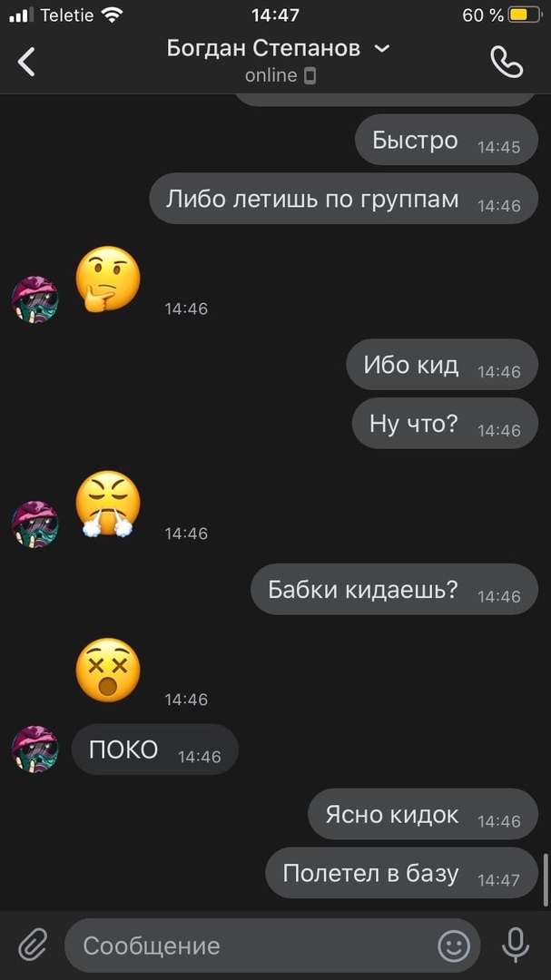
Task: Expand the chevron next to Богдан Степанов
Action: (382, 49)
